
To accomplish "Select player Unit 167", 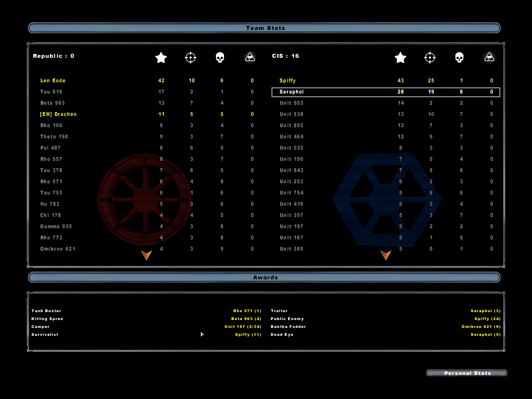I will click(291, 238).
